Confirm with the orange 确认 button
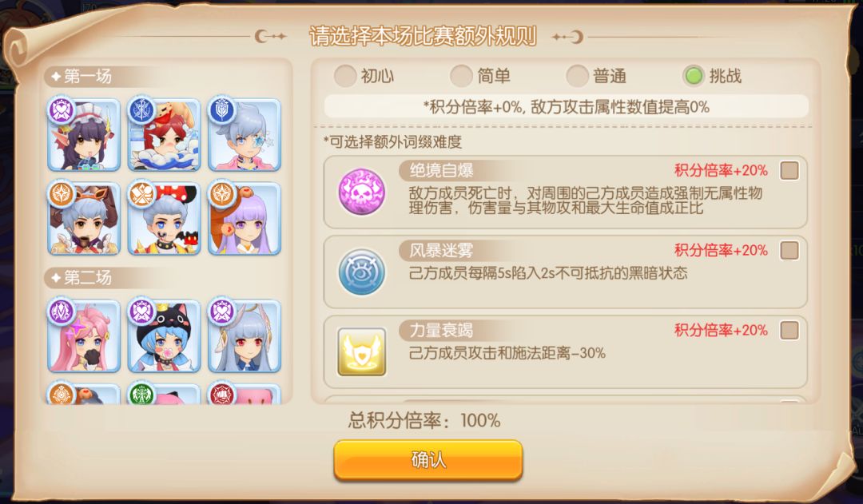Screen dimensions: 863x504 pyautogui.click(x=428, y=460)
